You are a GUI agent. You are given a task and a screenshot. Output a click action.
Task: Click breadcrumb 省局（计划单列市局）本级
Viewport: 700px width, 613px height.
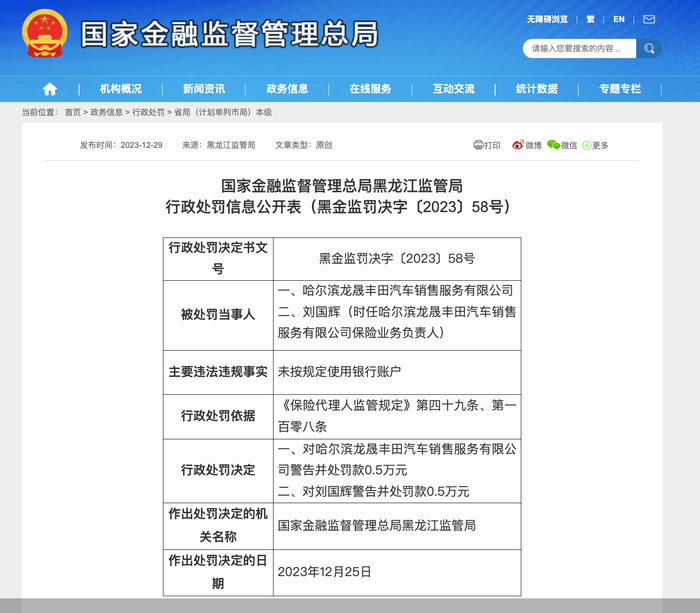click(x=223, y=112)
